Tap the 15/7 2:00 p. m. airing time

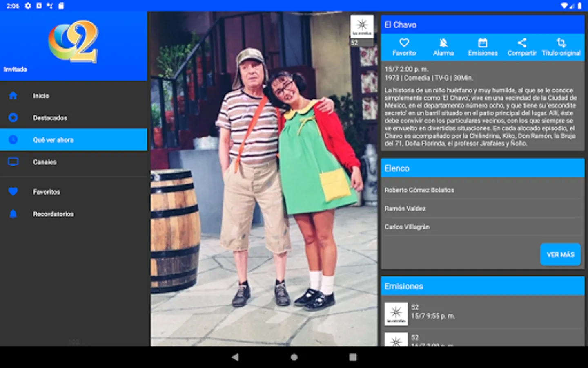click(x=406, y=70)
